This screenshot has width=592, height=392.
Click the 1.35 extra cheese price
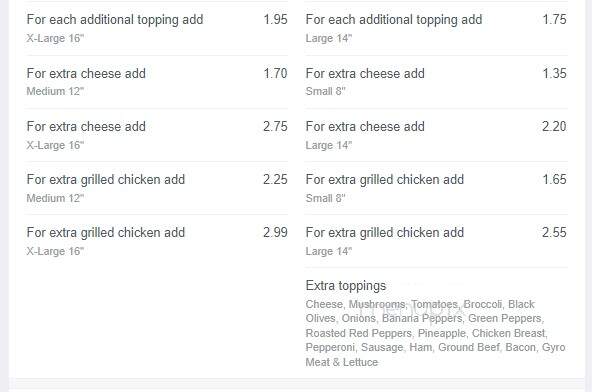tap(554, 73)
